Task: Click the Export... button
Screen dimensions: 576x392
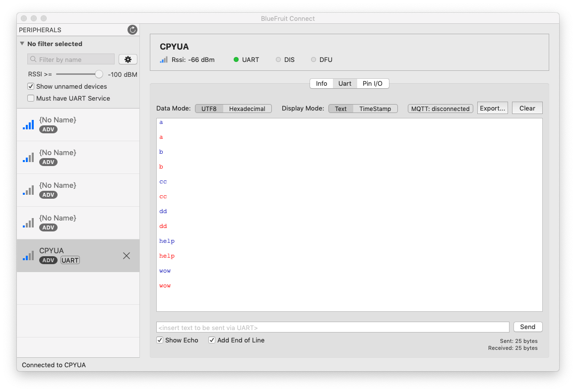Action: click(492, 108)
